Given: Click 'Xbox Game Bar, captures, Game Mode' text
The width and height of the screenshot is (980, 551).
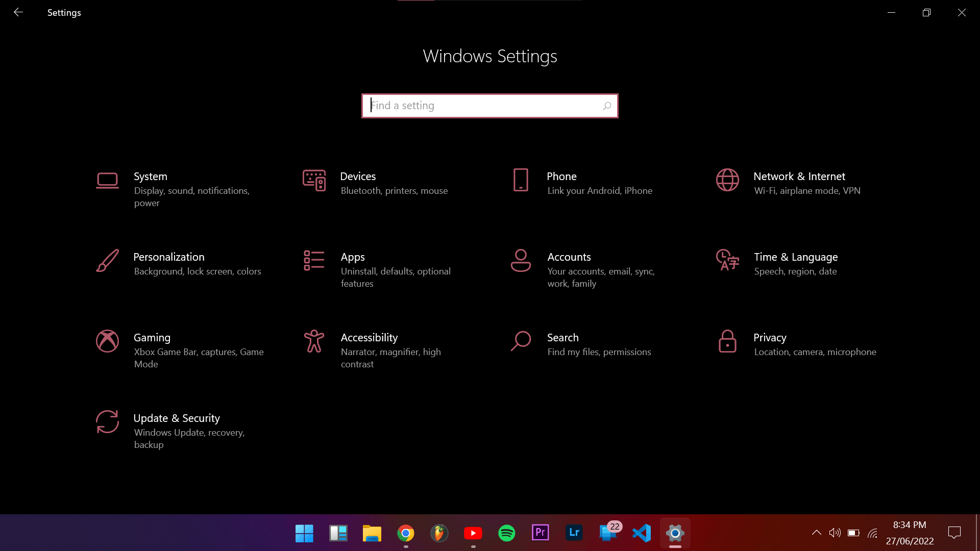Looking at the screenshot, I should pyautogui.click(x=199, y=358).
